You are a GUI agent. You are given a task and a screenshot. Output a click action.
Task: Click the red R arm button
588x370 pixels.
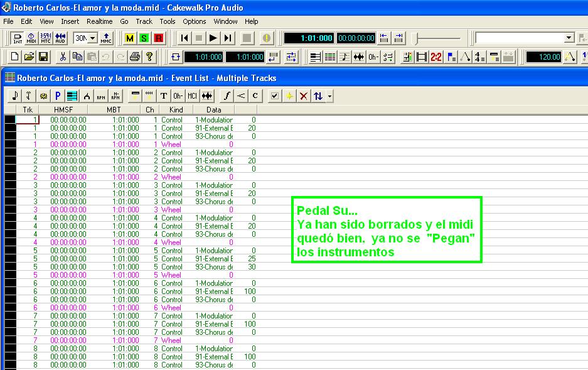(158, 38)
